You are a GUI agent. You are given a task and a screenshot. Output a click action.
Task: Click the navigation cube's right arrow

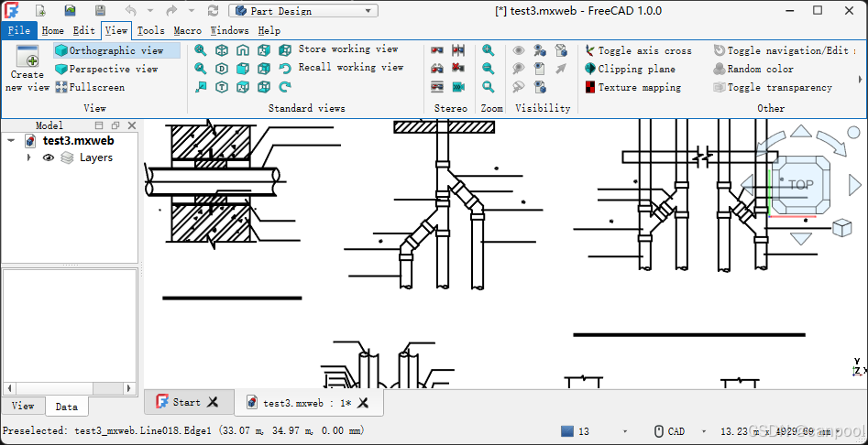[855, 184]
